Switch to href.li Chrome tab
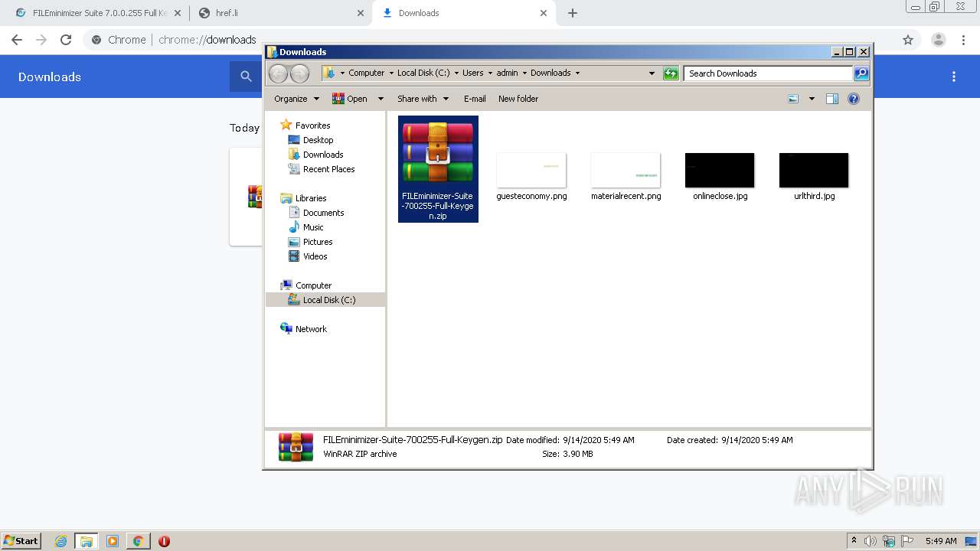The width and height of the screenshot is (980, 551). point(281,13)
